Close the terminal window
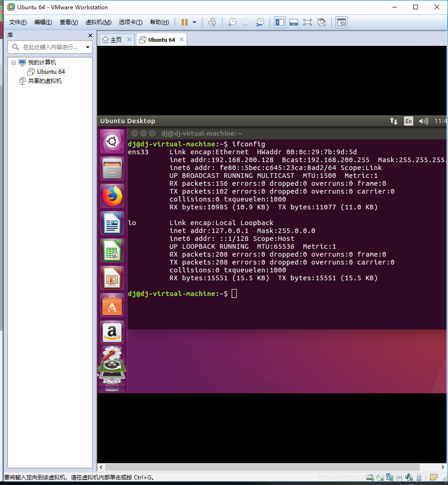This screenshot has width=448, height=485. (135, 133)
